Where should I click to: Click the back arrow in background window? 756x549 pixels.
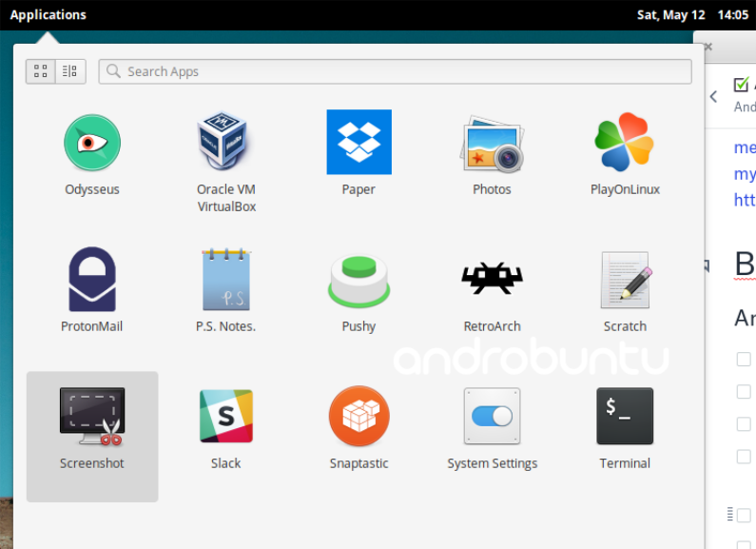coord(714,96)
